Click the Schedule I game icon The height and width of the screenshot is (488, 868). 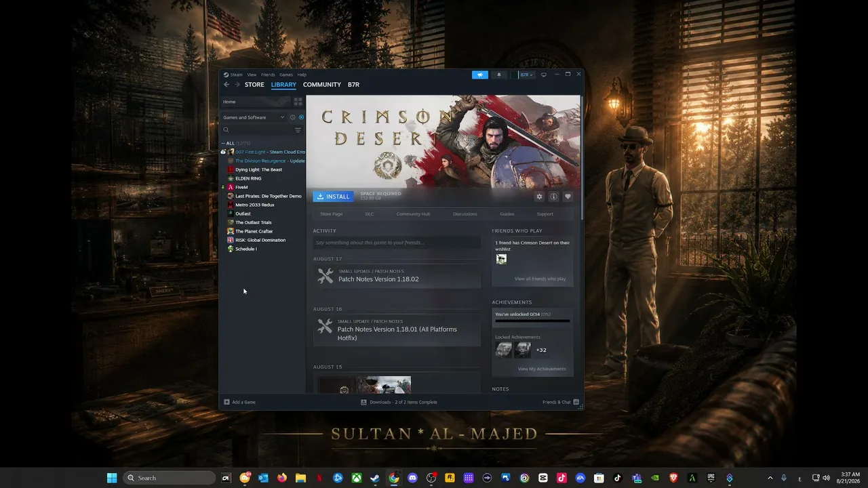pos(231,249)
